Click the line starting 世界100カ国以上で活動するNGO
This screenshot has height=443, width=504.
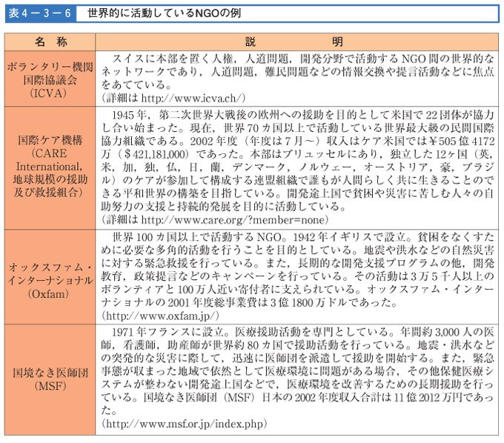pyautogui.click(x=302, y=237)
